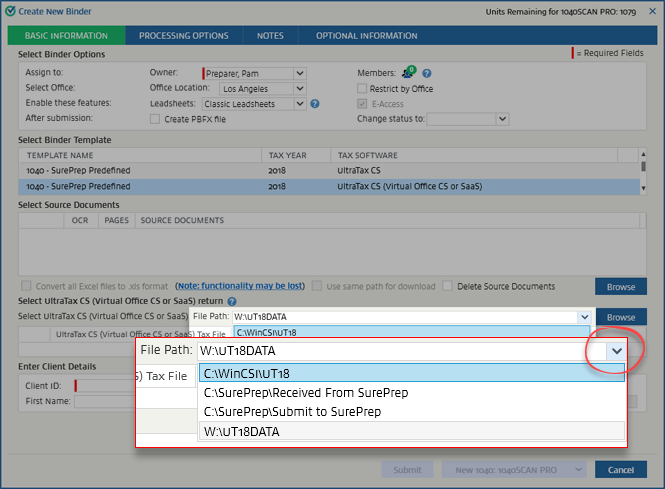The image size is (665, 489).
Task: Click the Cancel button
Action: (620, 470)
